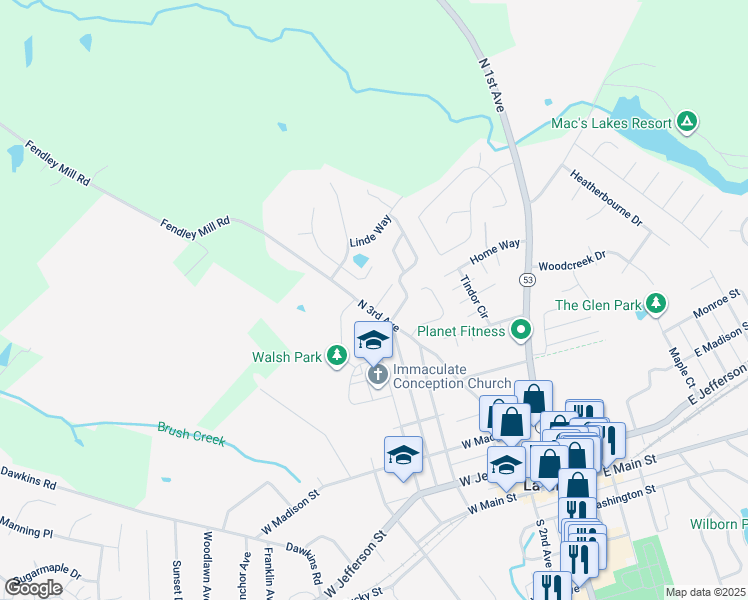Screen dimensions: 748x600
Task: Click the Woodcreek Dr street label
Action: coord(572,261)
